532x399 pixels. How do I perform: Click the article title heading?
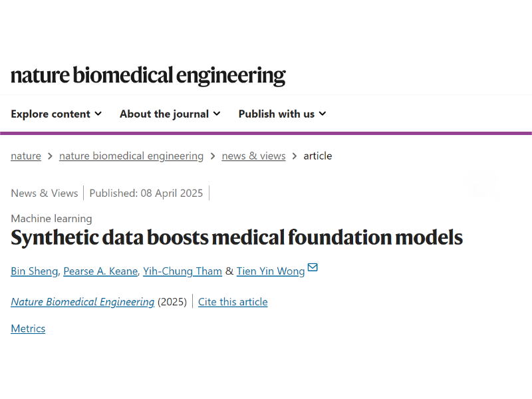tap(237, 237)
